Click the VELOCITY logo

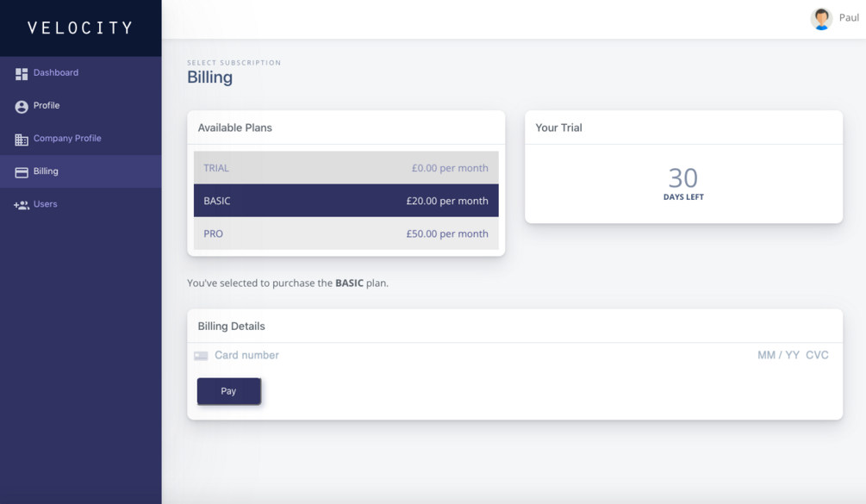[80, 28]
